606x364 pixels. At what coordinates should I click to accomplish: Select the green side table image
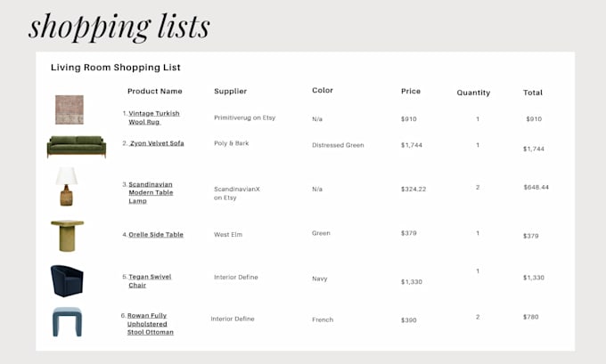point(67,236)
